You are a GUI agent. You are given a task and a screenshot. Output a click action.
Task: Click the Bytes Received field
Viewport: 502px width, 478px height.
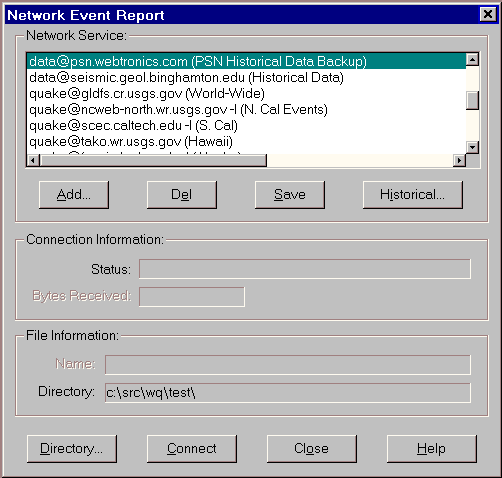tap(192, 297)
